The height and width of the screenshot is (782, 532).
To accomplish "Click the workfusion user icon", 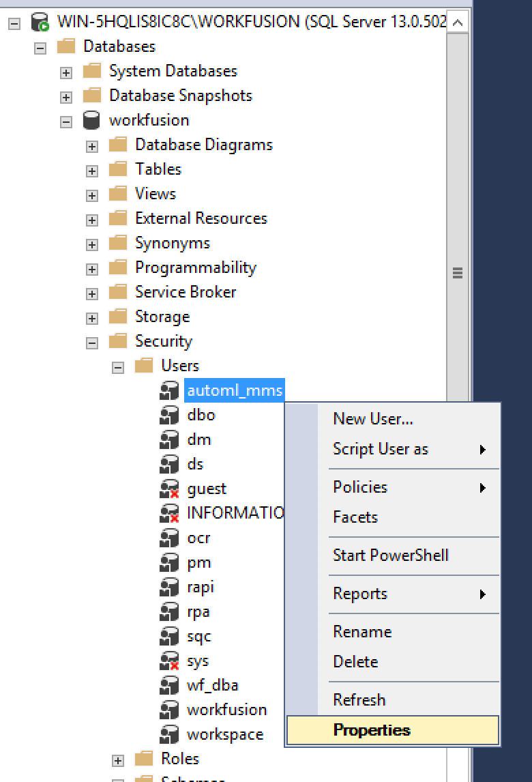I will click(x=170, y=710).
